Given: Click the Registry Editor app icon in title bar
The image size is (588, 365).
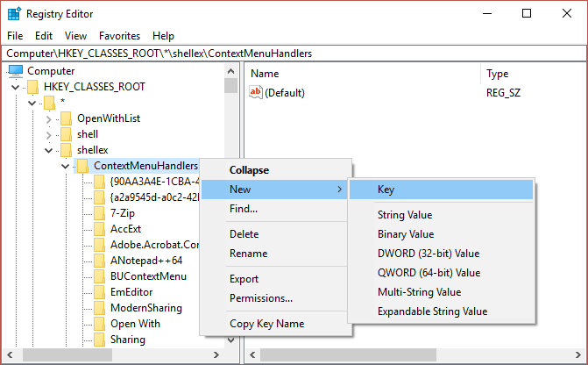Looking at the screenshot, I should (x=12, y=13).
